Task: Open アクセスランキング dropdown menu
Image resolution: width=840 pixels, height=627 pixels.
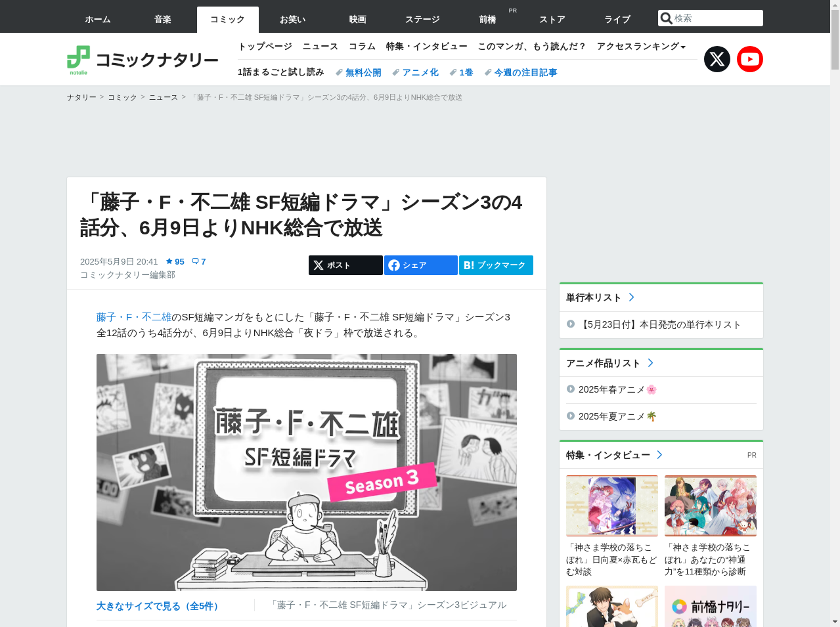Action: [x=641, y=46]
